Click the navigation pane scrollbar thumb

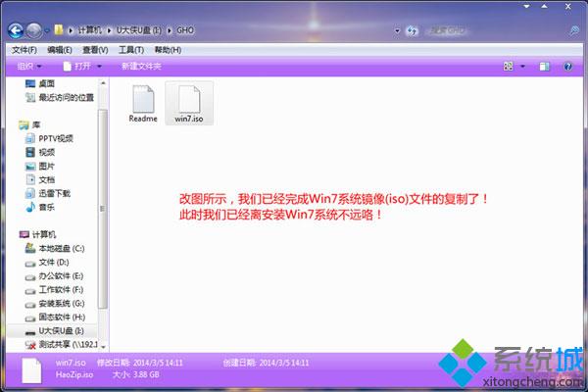(102, 209)
